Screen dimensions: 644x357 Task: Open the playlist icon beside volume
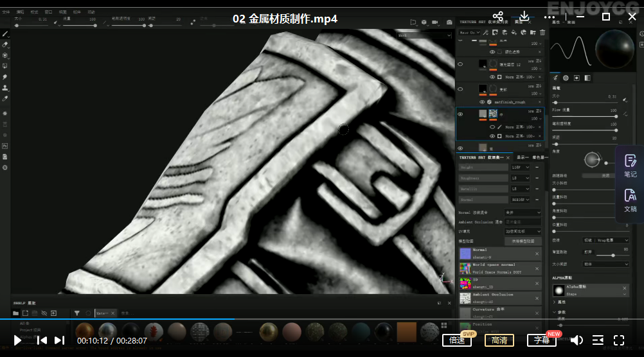pyautogui.click(x=598, y=340)
